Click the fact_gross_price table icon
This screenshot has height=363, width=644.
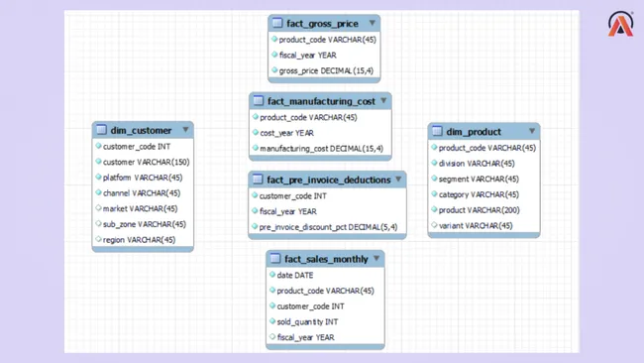point(277,23)
